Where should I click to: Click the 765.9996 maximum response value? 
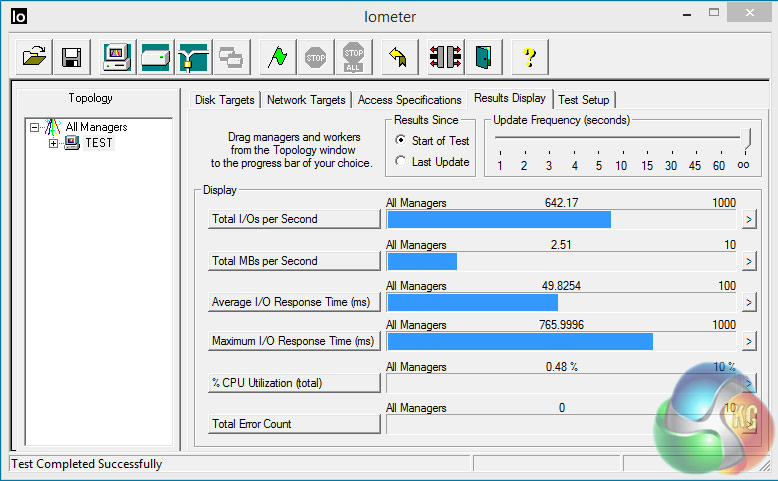point(561,325)
